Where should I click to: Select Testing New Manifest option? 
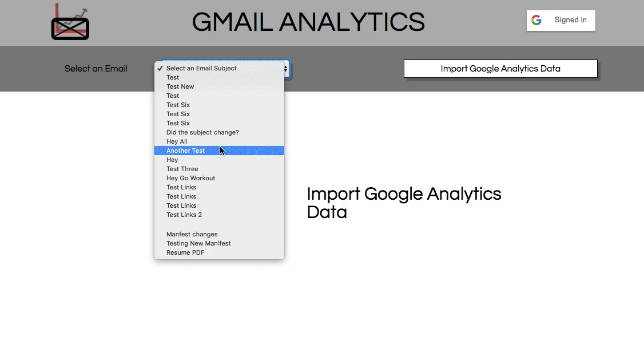pyautogui.click(x=198, y=243)
